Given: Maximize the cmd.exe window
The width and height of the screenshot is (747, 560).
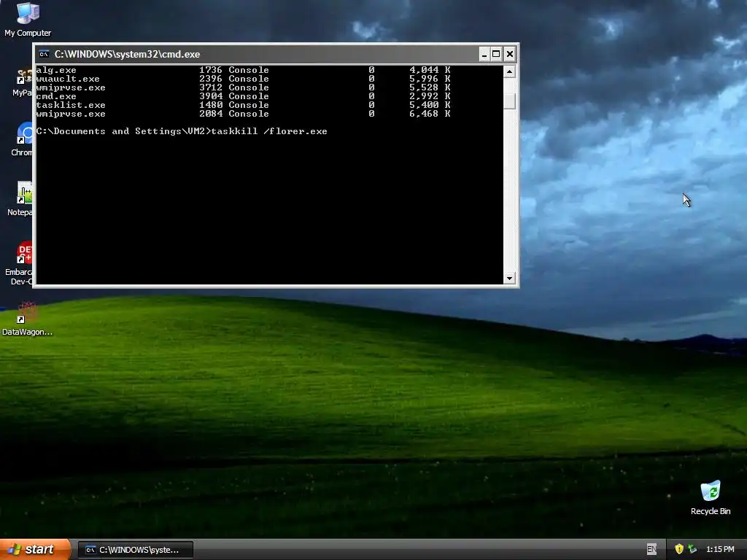Looking at the screenshot, I should pos(496,54).
